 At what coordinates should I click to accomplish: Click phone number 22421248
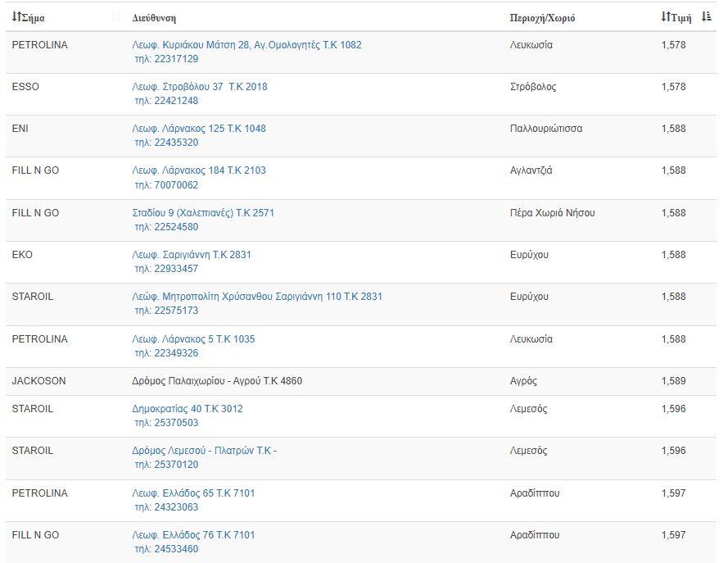166,101
